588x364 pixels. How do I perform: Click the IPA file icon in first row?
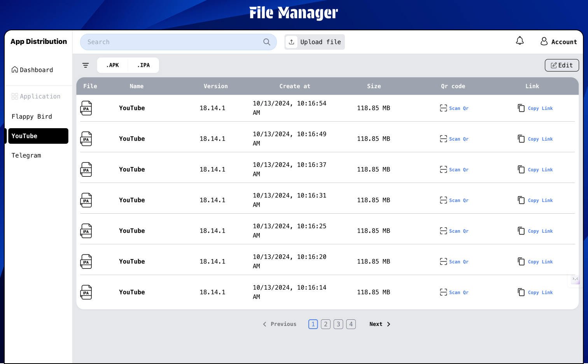click(86, 108)
